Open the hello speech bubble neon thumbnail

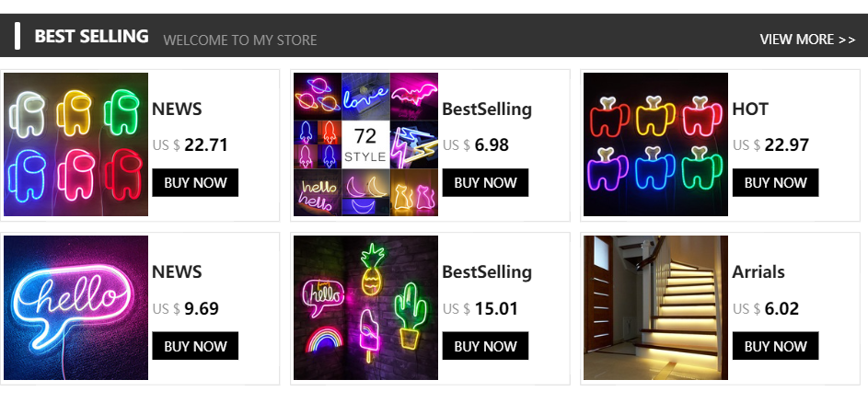point(76,307)
